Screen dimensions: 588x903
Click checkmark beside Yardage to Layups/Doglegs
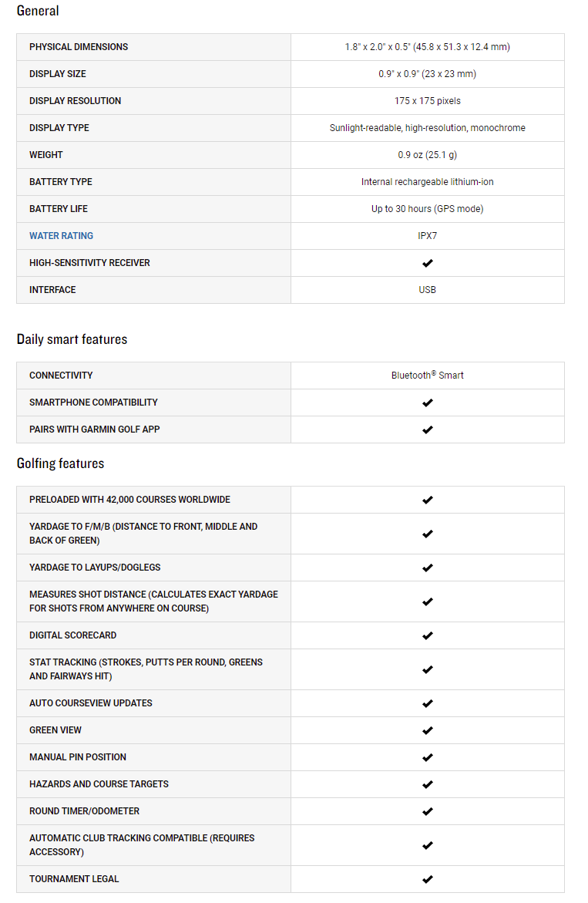428,568
